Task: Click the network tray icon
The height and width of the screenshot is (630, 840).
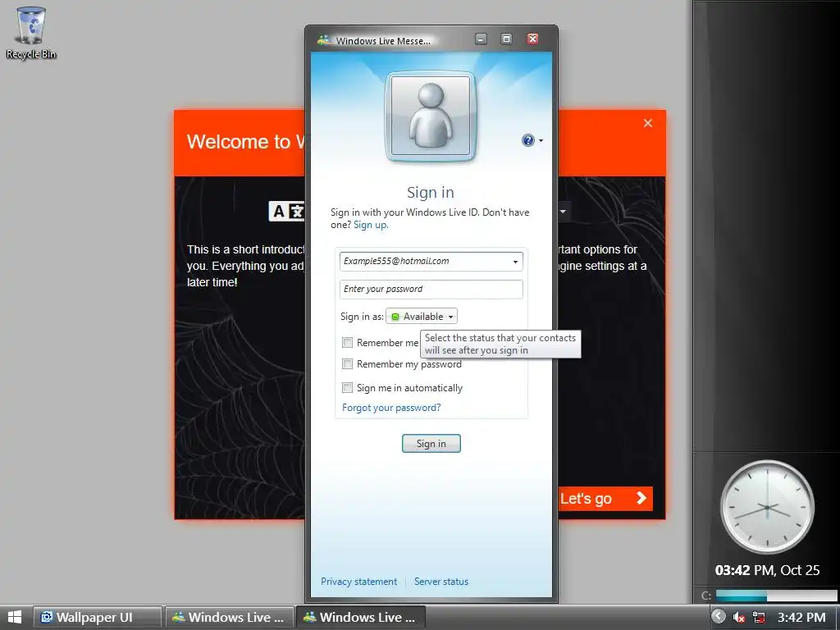Action: click(759, 618)
